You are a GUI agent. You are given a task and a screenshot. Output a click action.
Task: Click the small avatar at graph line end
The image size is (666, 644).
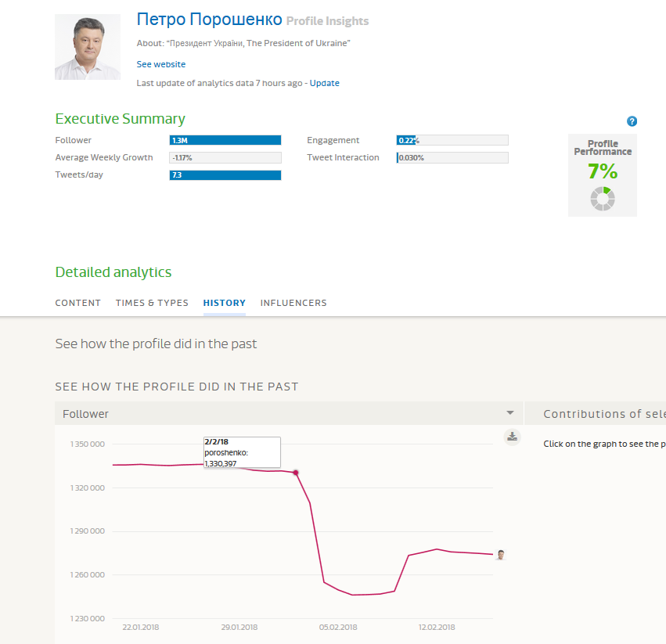pyautogui.click(x=500, y=555)
